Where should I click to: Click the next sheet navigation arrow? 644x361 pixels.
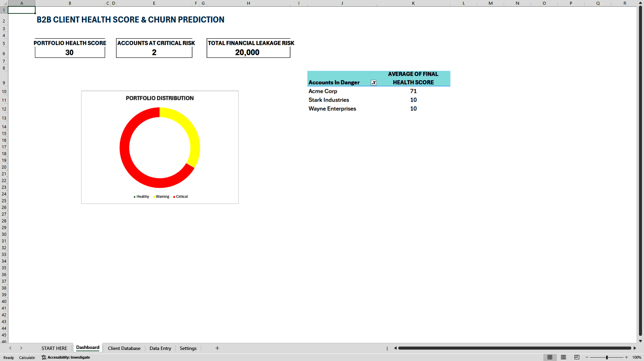tap(21, 348)
